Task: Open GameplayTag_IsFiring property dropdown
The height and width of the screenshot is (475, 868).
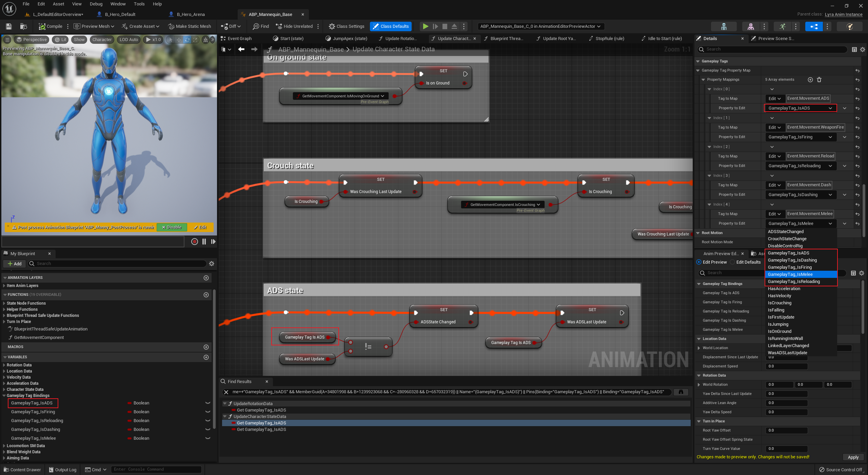Action: (800, 137)
